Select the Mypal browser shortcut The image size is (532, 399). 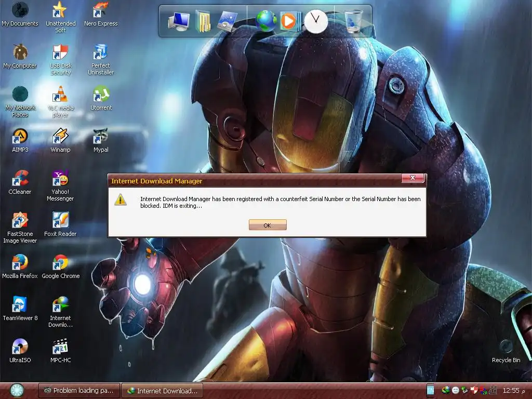[x=101, y=140]
